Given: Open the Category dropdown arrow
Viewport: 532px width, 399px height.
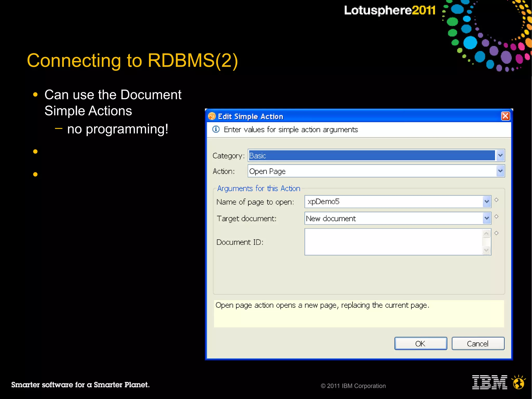Looking at the screenshot, I should pyautogui.click(x=500, y=155).
